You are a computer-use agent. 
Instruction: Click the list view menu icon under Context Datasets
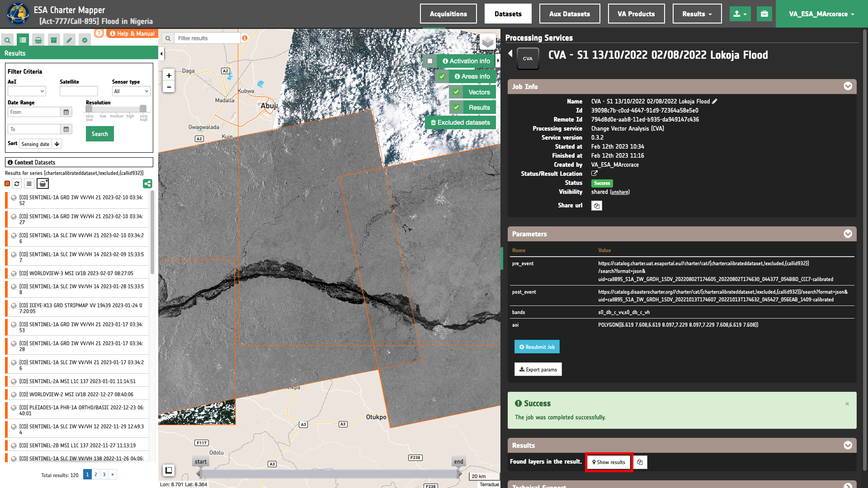point(29,183)
